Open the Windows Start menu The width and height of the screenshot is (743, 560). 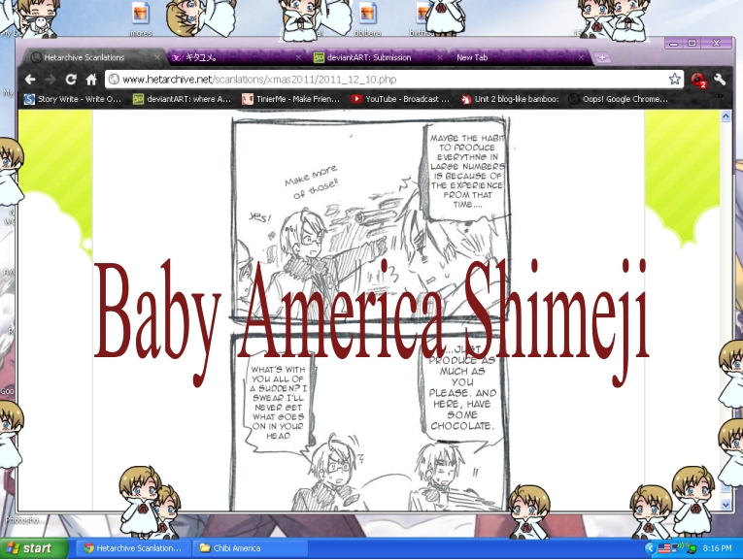tap(33, 548)
